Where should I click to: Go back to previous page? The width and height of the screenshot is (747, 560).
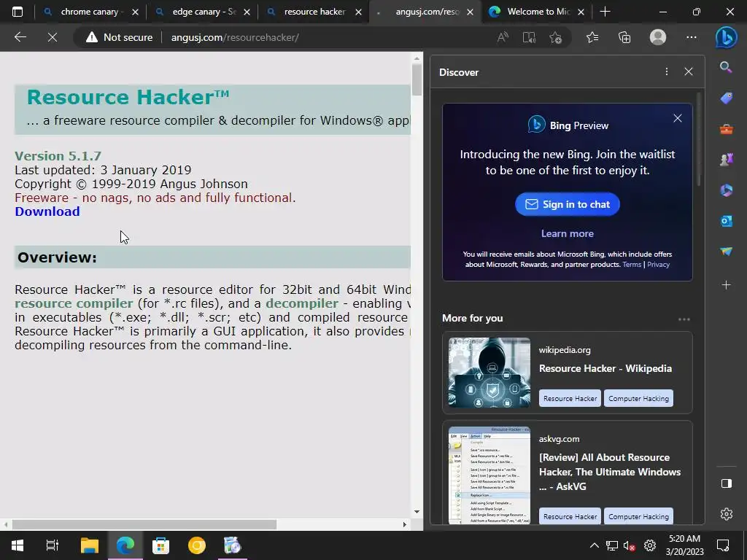pyautogui.click(x=20, y=37)
